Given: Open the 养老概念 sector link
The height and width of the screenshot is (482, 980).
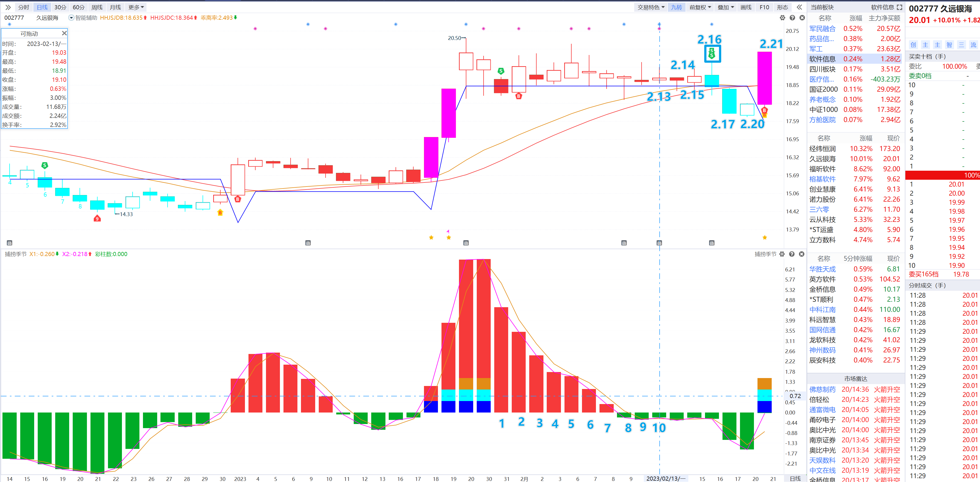Looking at the screenshot, I should click(822, 99).
